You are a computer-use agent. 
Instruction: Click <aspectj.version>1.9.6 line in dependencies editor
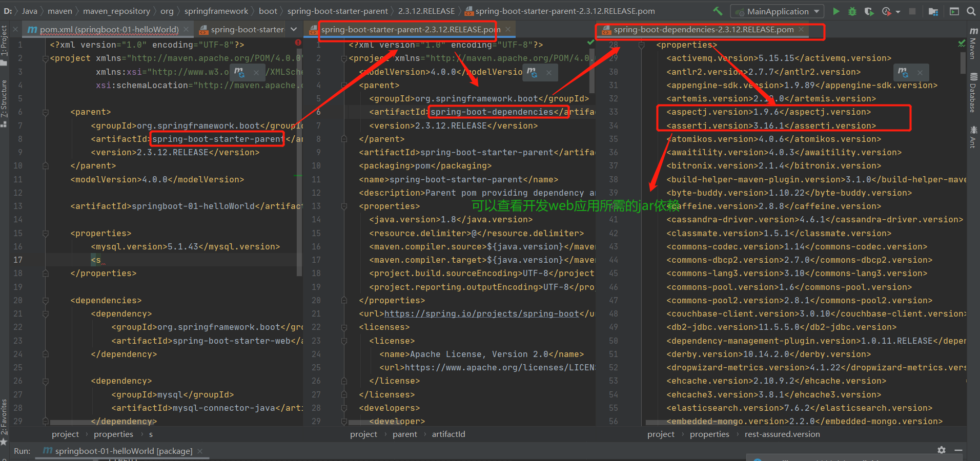[x=768, y=112]
